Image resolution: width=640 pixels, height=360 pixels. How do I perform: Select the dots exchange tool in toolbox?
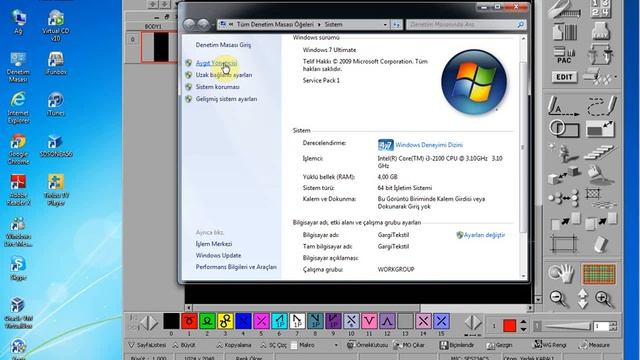[x=563, y=198]
